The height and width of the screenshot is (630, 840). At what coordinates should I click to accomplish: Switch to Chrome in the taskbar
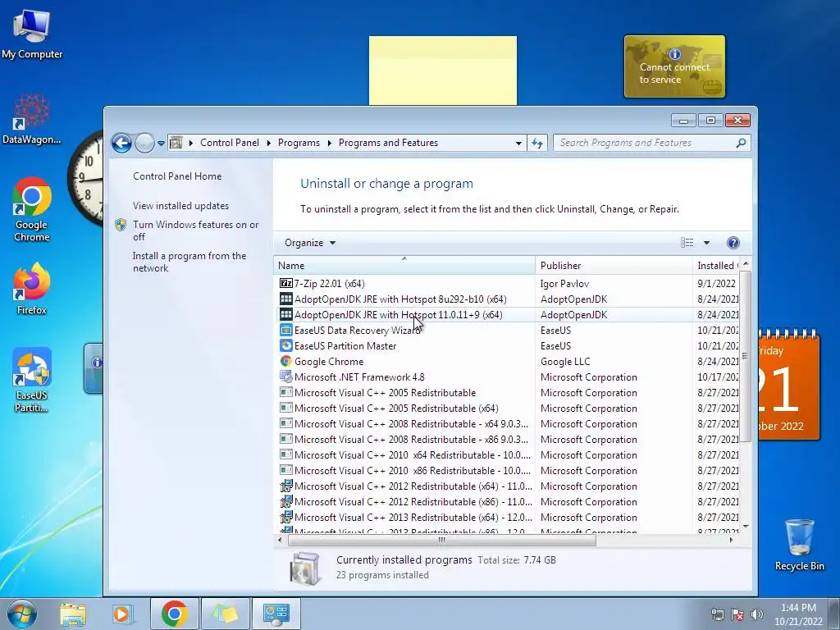click(174, 614)
